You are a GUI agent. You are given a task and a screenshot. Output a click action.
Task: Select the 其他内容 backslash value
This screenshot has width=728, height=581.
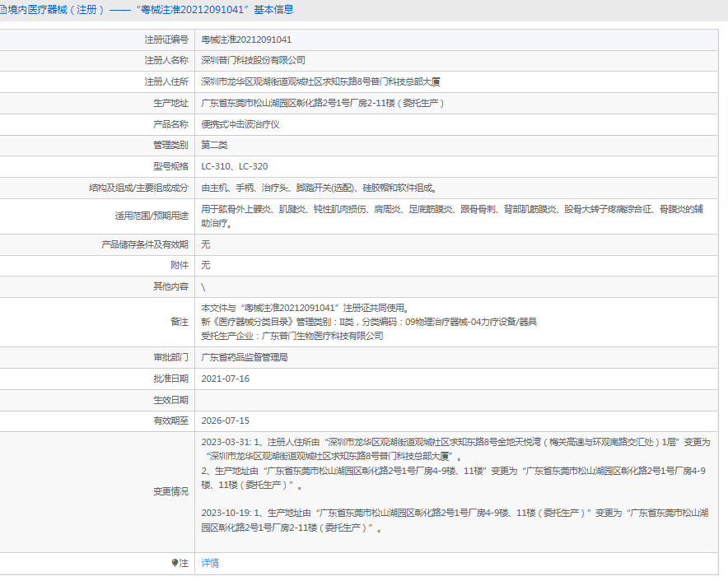[x=203, y=287]
